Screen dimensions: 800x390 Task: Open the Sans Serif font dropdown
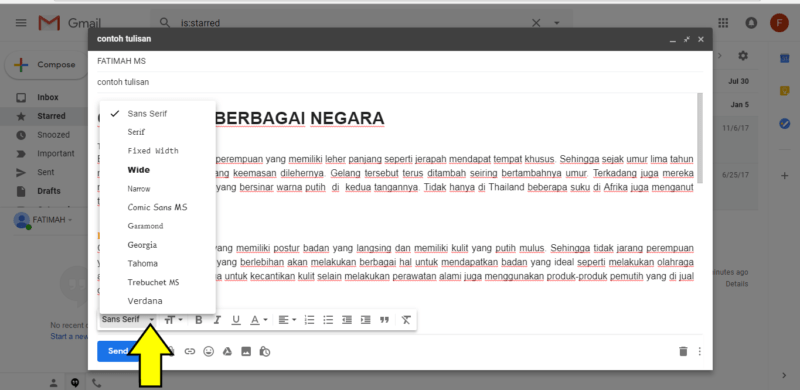pyautogui.click(x=129, y=320)
